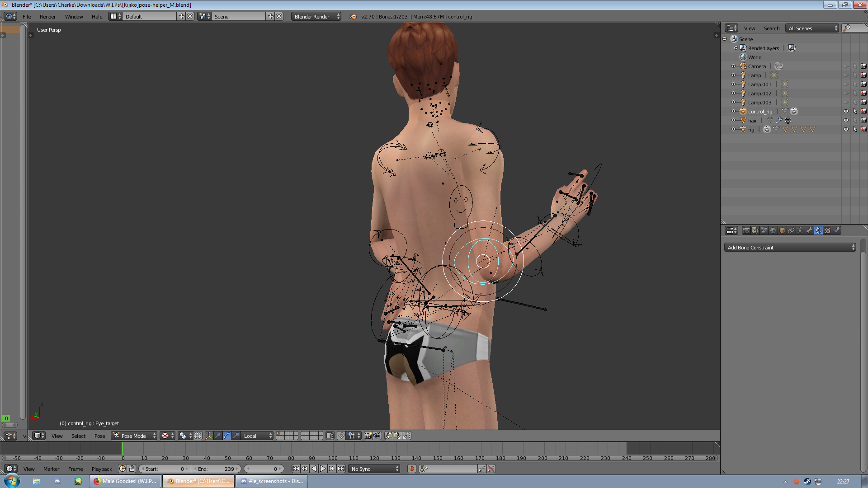Screen dimensions: 868x488
Task: Open the Render menu in the top bar
Action: point(47,17)
